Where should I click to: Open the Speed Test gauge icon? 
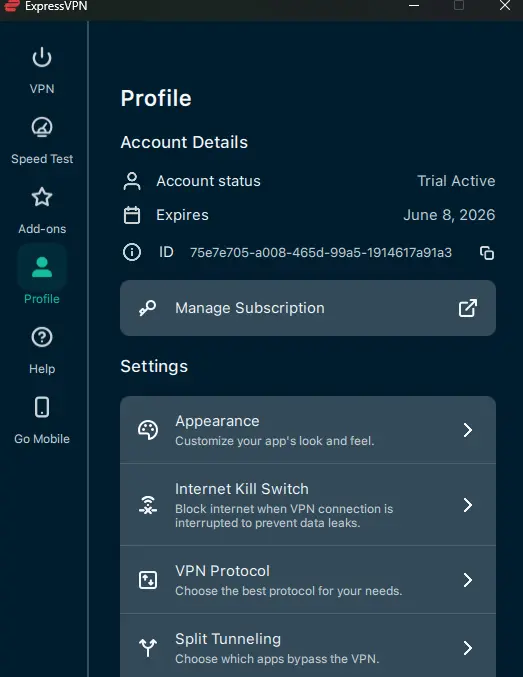point(42,127)
